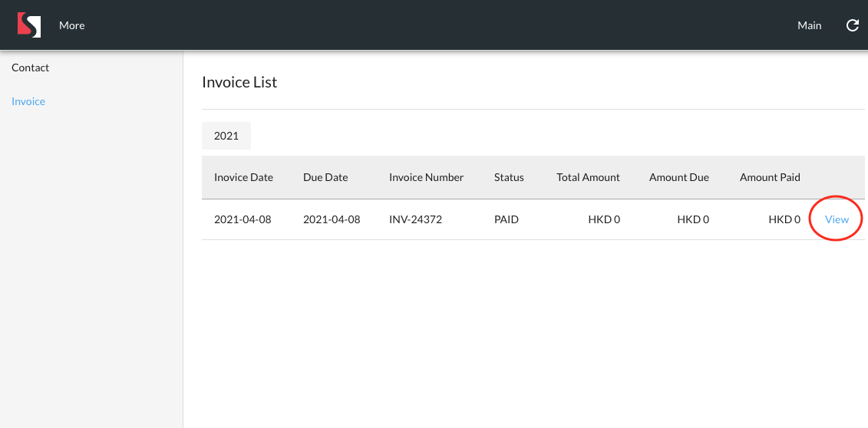Click the Amount Due column header
868x428 pixels.
coord(678,177)
